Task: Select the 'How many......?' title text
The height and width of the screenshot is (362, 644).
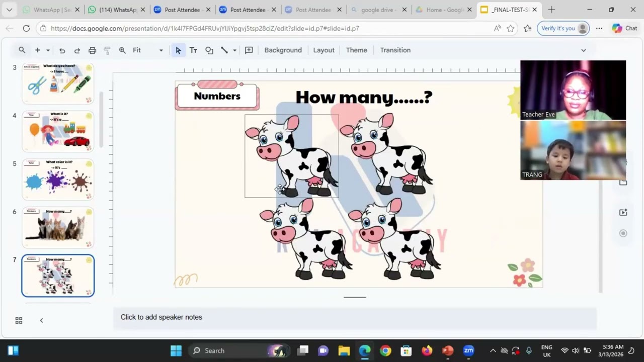Action: coord(363,97)
